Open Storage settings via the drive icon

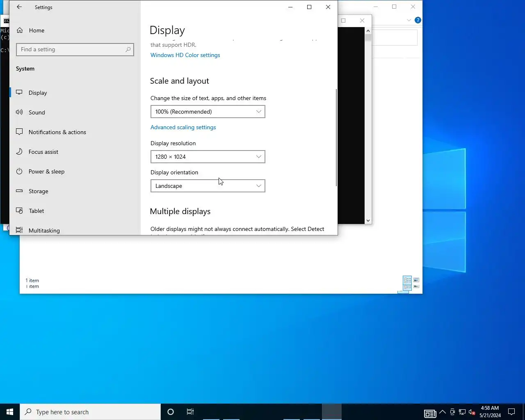tap(19, 191)
